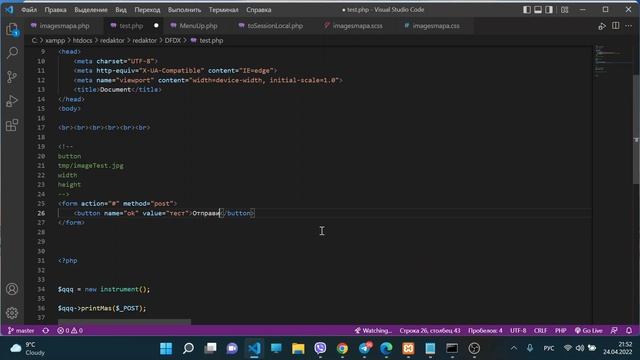This screenshot has height=360, width=640.
Task: Split the editor to the right
Action: coord(616,26)
